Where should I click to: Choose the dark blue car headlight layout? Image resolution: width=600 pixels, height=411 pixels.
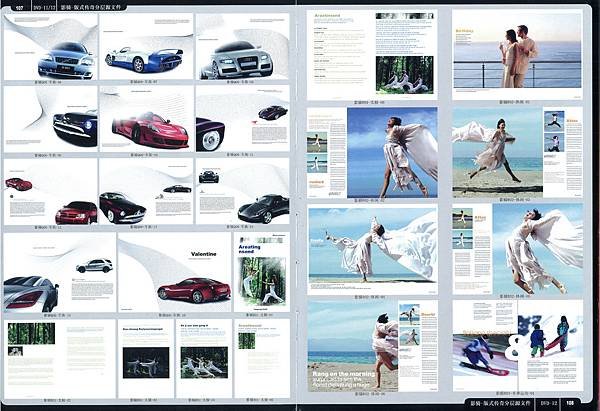[x=51, y=119]
